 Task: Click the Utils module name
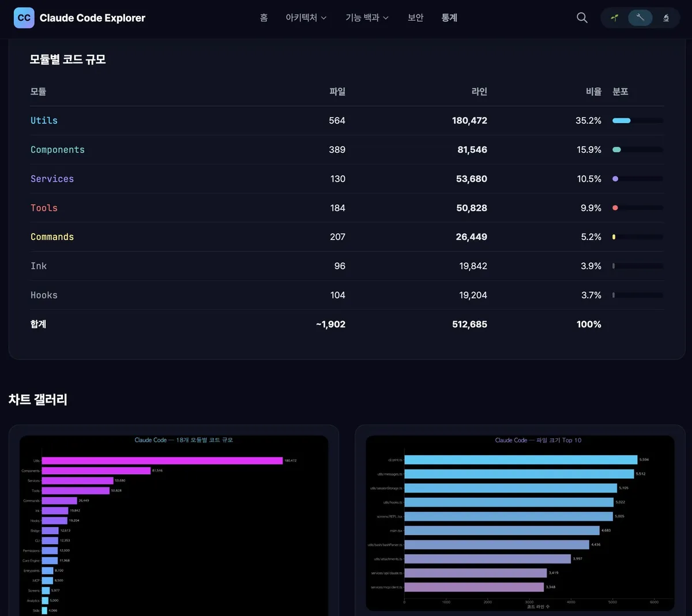coord(44,121)
